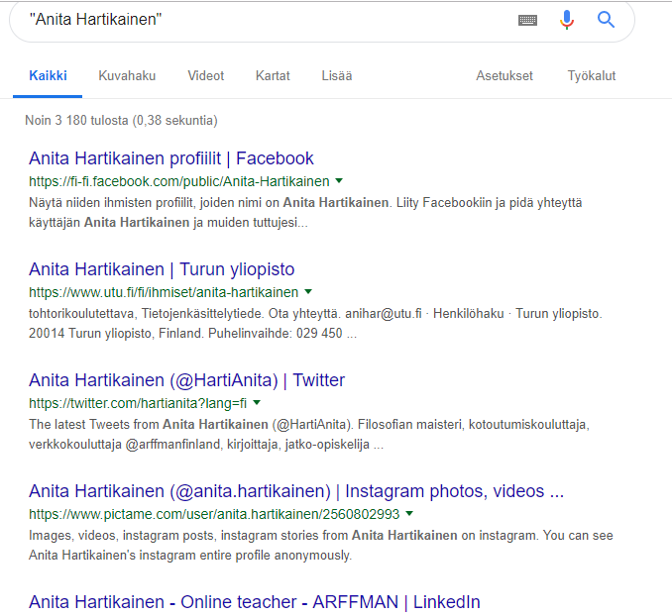This screenshot has height=616, width=672.
Task: Expand dropdown arrow next to utu.fi URL
Action: point(308,292)
